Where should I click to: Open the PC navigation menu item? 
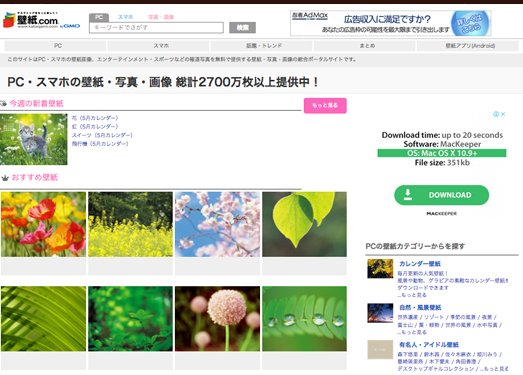click(55, 46)
